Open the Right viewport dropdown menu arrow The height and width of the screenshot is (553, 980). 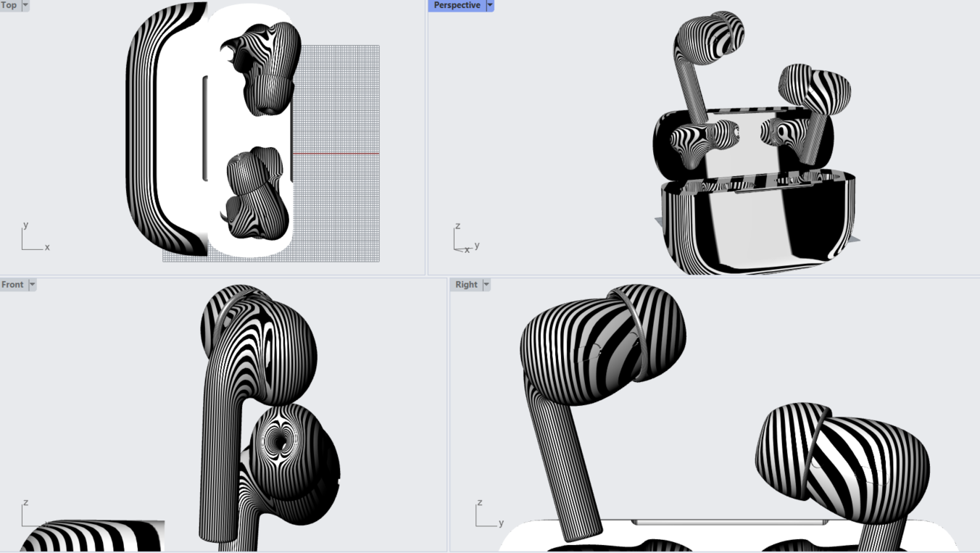point(486,285)
